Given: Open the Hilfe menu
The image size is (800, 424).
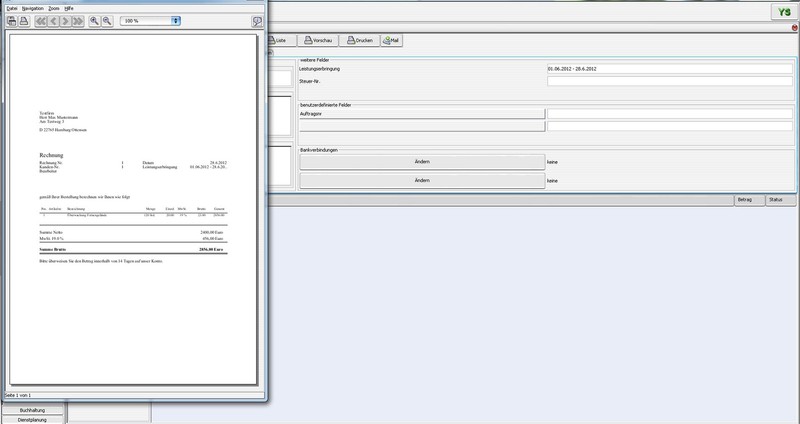Looking at the screenshot, I should click(x=69, y=9).
